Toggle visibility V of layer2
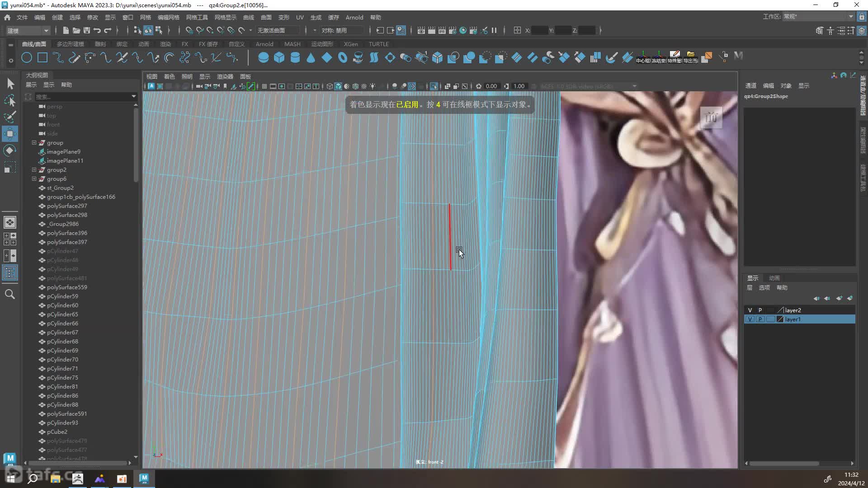Image resolution: width=868 pixels, height=488 pixels. pos(750,310)
